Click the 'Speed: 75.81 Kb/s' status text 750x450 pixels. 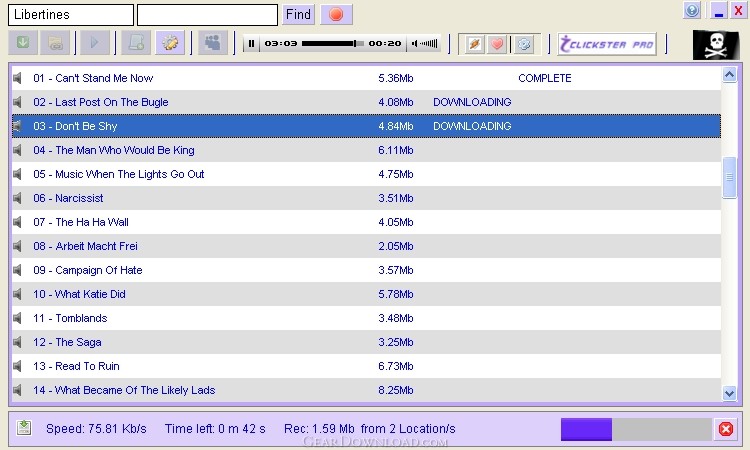coord(96,428)
